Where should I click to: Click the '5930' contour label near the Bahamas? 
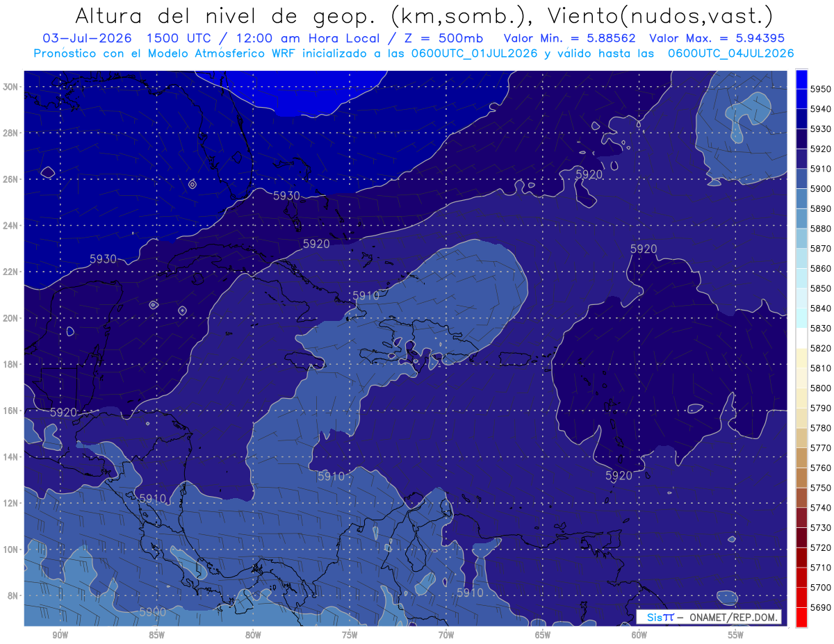coord(286,196)
